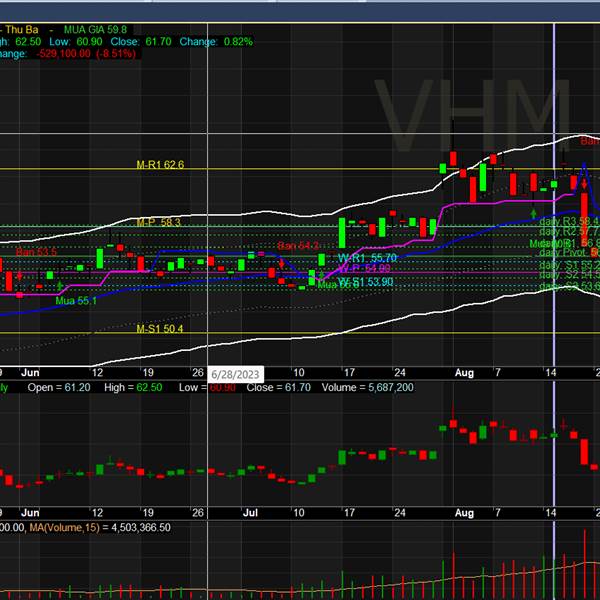This screenshot has height=600, width=600.
Task: Click the Aug label on lower pane axis
Action: (464, 513)
